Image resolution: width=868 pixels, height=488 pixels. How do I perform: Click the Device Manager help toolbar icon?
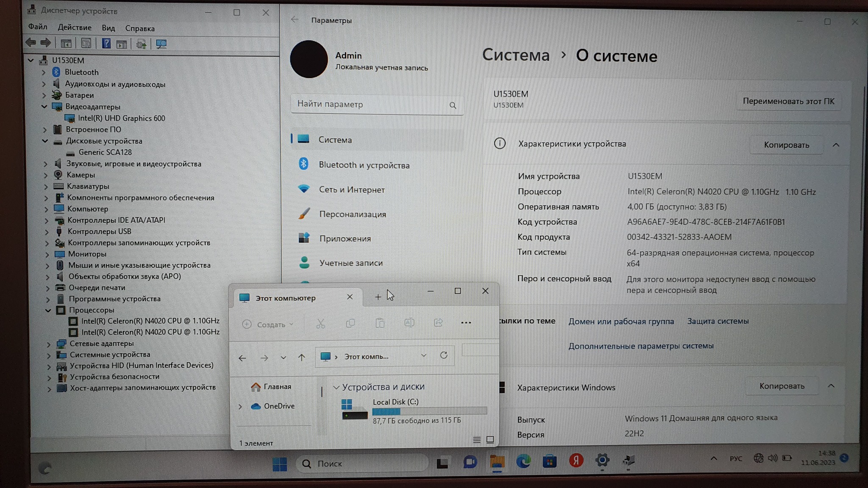106,43
